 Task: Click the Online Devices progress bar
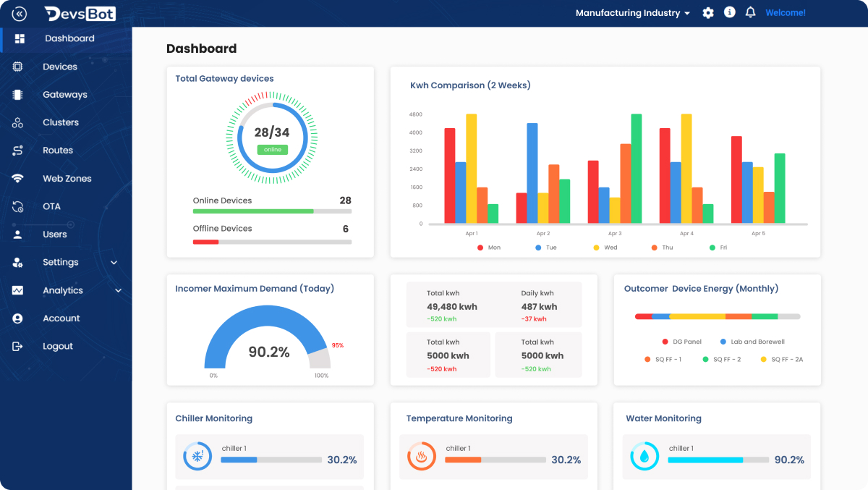(x=272, y=211)
